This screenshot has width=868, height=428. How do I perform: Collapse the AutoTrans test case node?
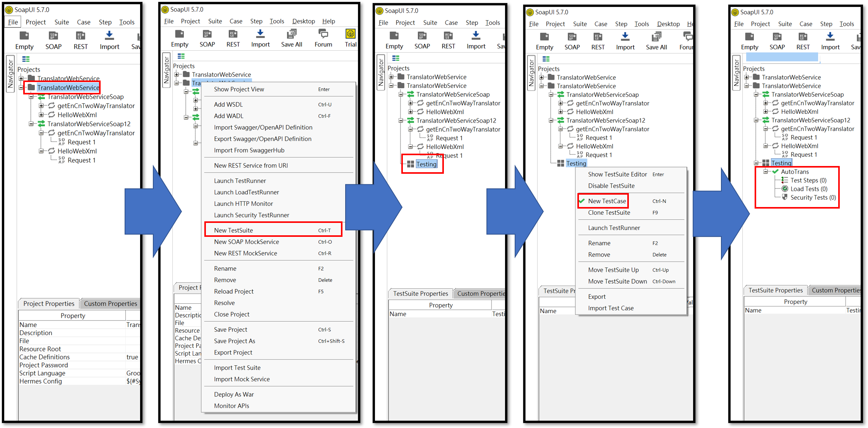tap(765, 171)
